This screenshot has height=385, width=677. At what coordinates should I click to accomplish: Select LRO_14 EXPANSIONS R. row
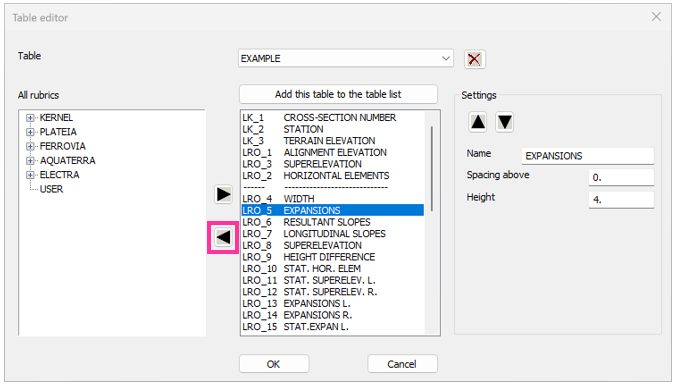point(332,315)
